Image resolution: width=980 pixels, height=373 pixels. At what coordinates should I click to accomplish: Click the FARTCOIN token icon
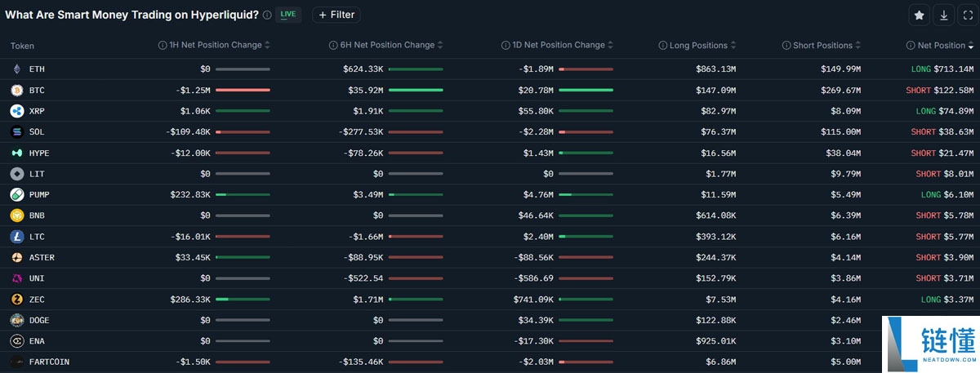[16, 362]
